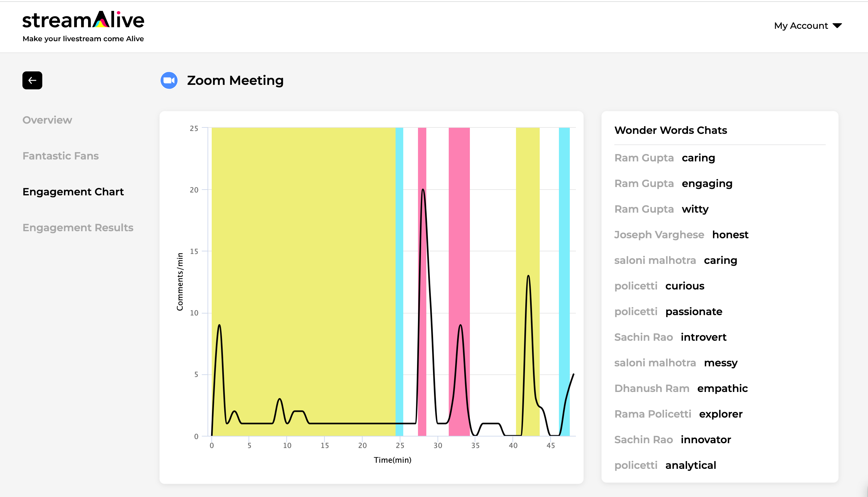
Task: Click Ram Gupta's 'engaging' chat entry
Action: (x=673, y=183)
